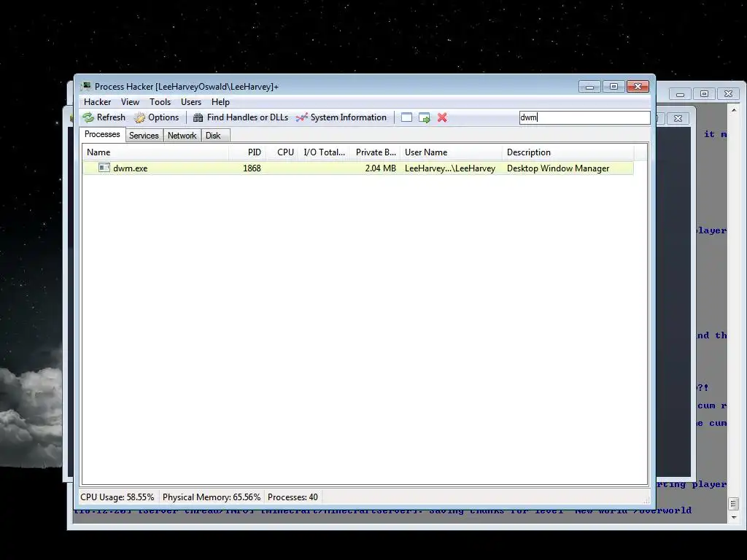This screenshot has height=560, width=747.
Task: Click the search box containing dwm
Action: (584, 117)
